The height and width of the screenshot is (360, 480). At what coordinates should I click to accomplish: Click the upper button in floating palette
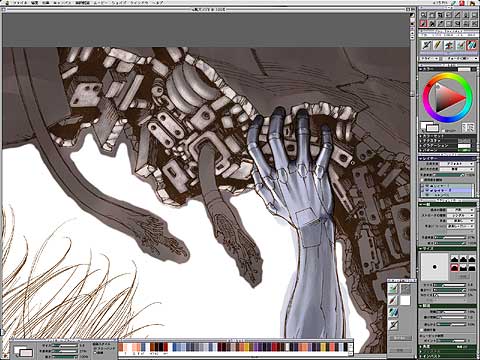tap(401, 338)
